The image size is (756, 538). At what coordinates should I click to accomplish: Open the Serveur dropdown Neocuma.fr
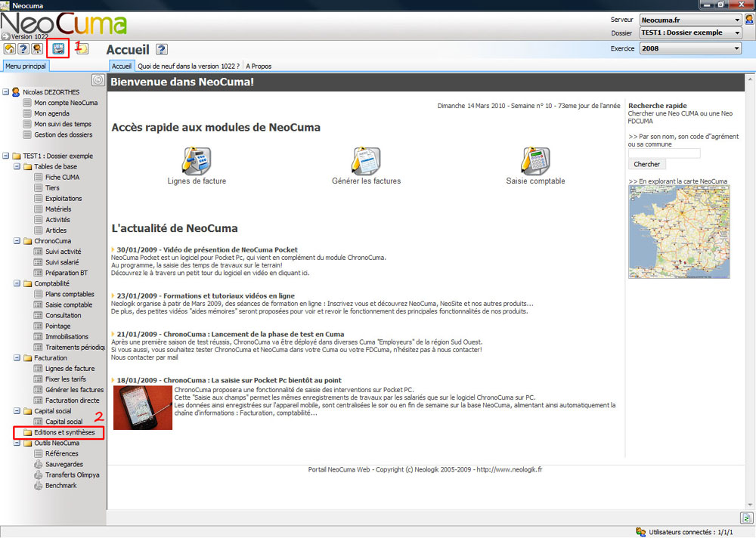click(x=690, y=20)
